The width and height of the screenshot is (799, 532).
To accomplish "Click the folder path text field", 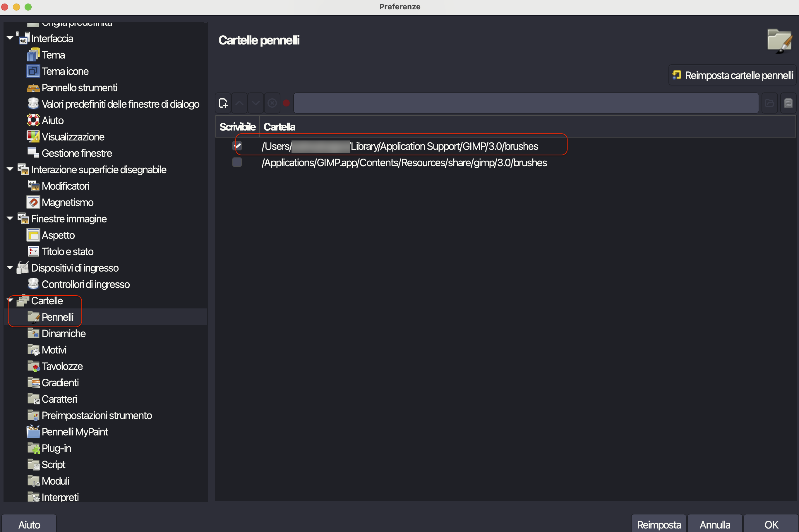I will tap(526, 103).
